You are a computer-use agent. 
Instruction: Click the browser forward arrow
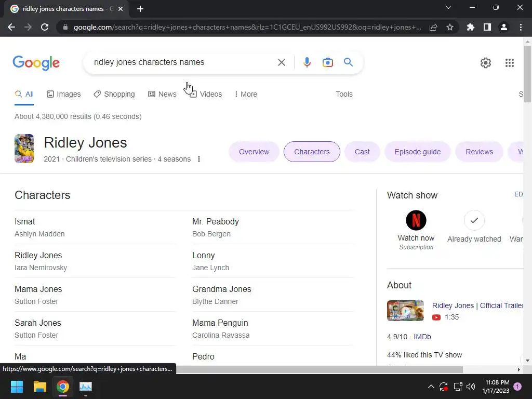(x=28, y=27)
